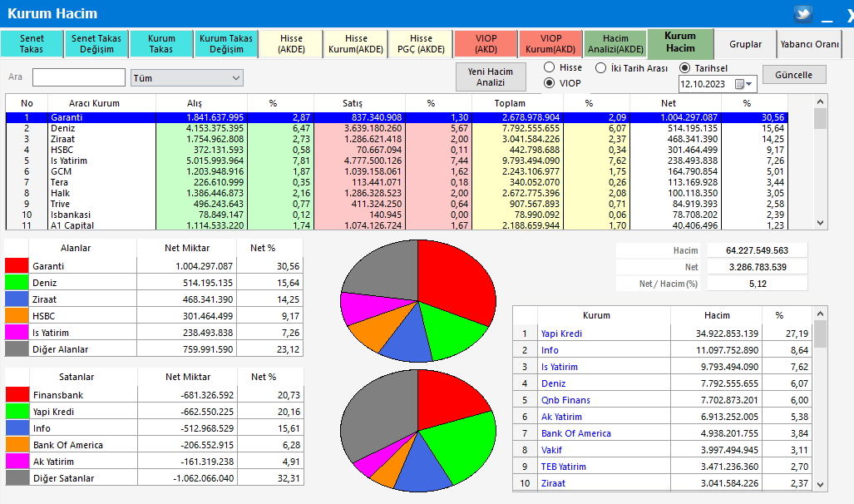The width and height of the screenshot is (854, 504).
Task: Select the HSBC row in Aracı Kurum table
Action: point(397,150)
